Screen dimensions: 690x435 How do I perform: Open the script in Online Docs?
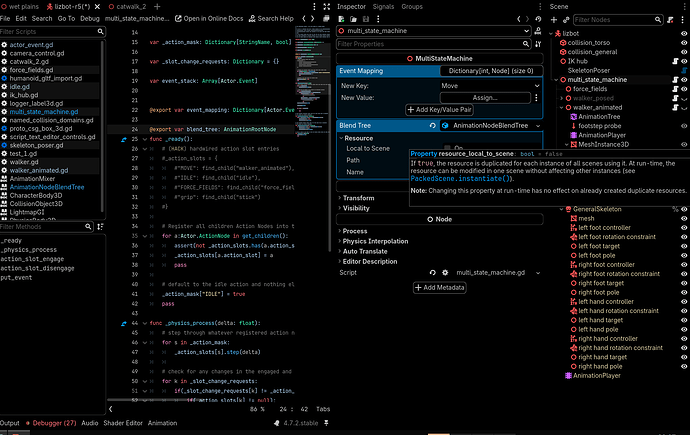(x=209, y=18)
